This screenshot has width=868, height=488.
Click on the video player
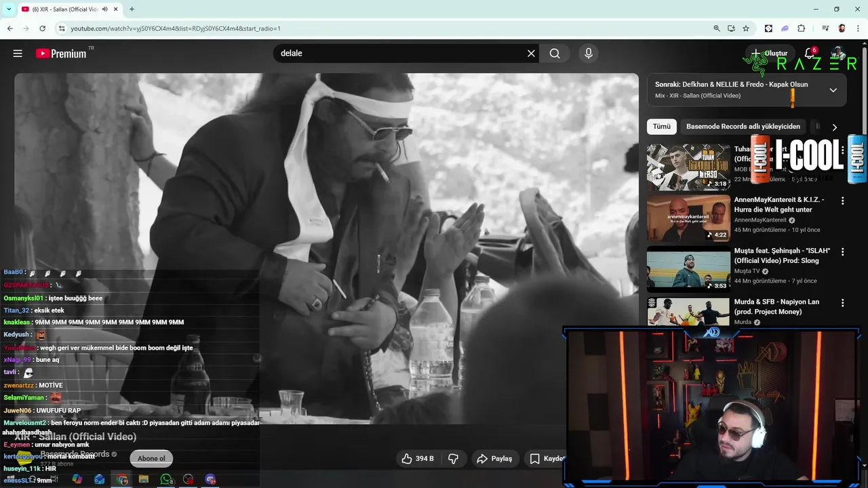pyautogui.click(x=326, y=249)
